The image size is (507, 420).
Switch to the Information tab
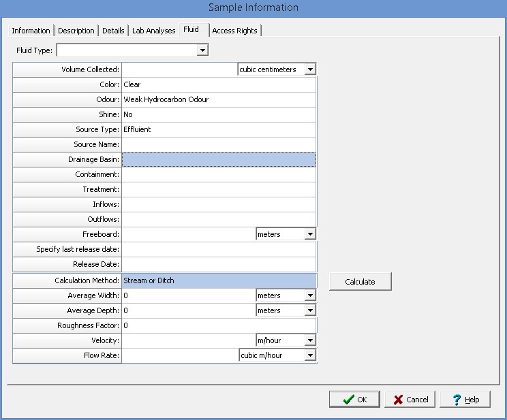[x=31, y=31]
